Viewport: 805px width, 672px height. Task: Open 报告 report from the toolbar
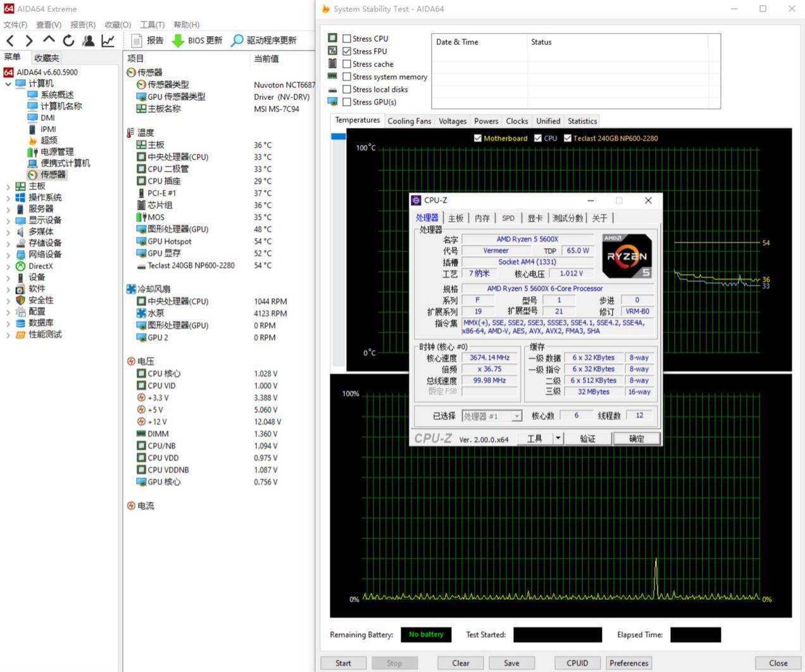tap(147, 40)
